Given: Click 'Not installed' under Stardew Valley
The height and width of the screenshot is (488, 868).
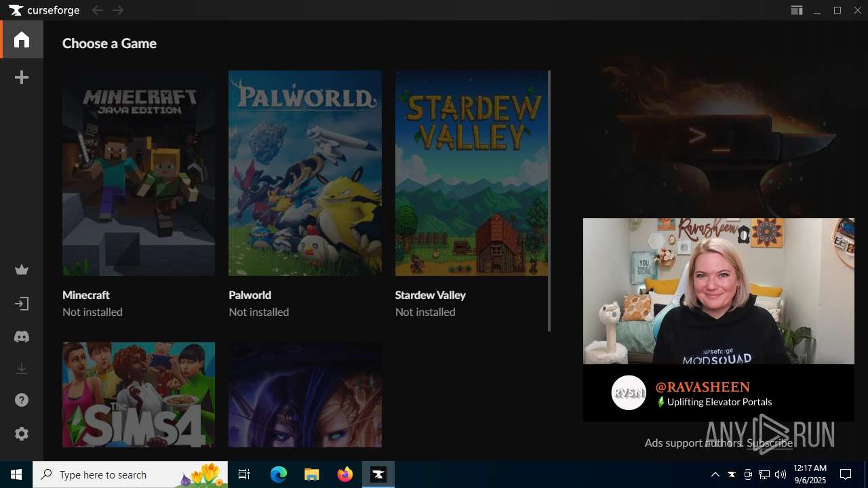Looking at the screenshot, I should (x=425, y=312).
